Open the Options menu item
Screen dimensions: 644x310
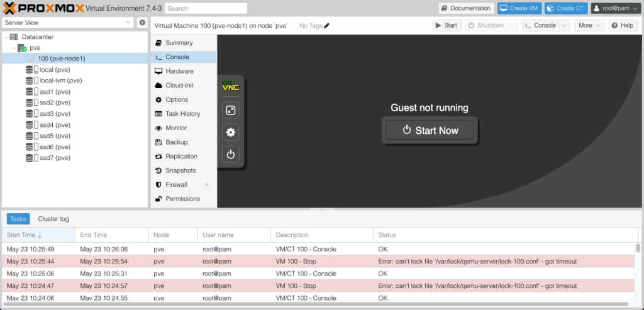pos(184,99)
